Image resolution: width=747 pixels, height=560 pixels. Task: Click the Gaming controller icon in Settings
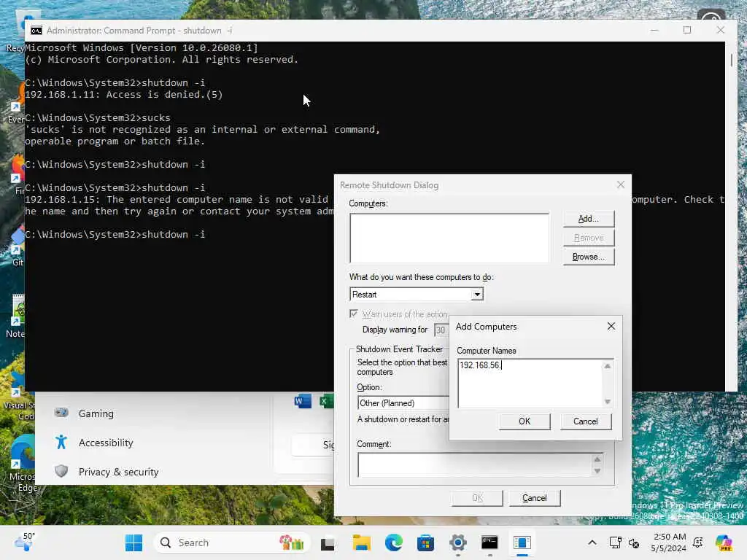click(x=61, y=413)
